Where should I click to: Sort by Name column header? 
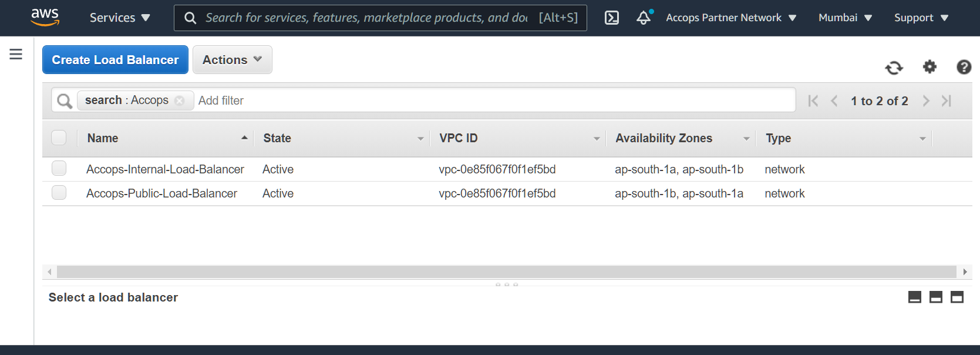click(166, 138)
